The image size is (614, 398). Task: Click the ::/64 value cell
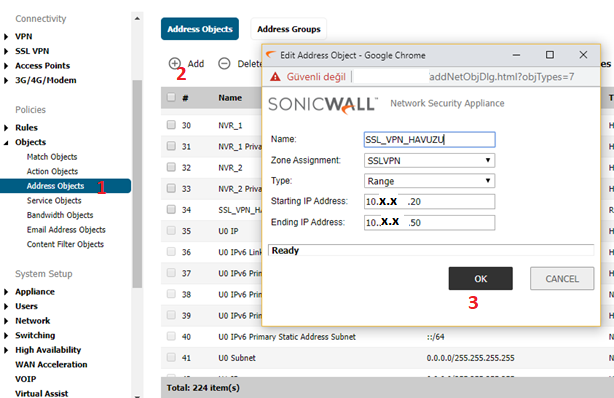[435, 336]
